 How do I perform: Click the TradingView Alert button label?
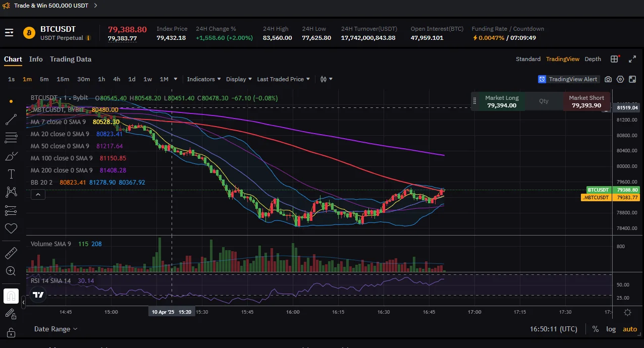click(x=573, y=79)
